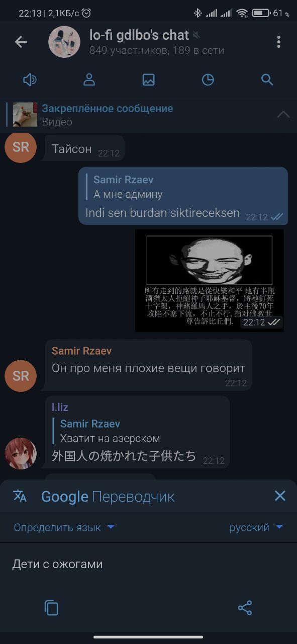
Task: Open the smiling face meme image
Action: [x=209, y=281]
